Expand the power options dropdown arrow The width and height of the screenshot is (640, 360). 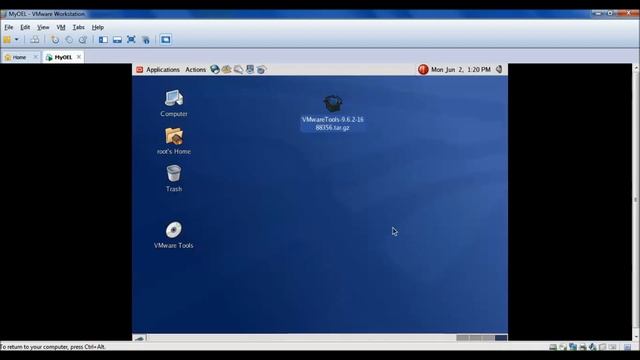[17, 40]
